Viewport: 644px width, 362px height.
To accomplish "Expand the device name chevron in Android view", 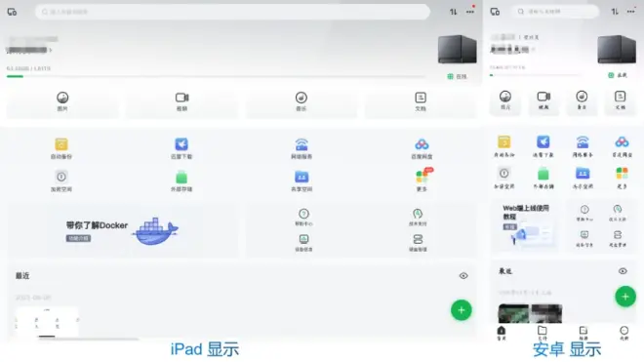I will pos(533,50).
